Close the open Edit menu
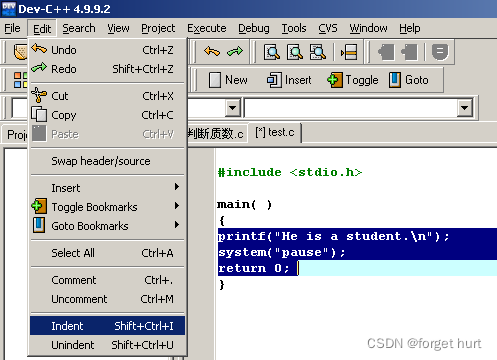This screenshot has width=497, height=360. [x=42, y=29]
